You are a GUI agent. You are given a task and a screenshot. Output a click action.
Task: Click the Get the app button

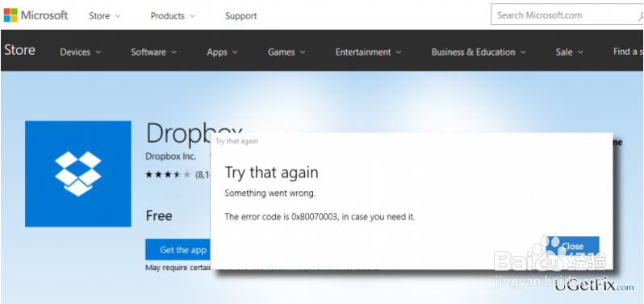[178, 249]
